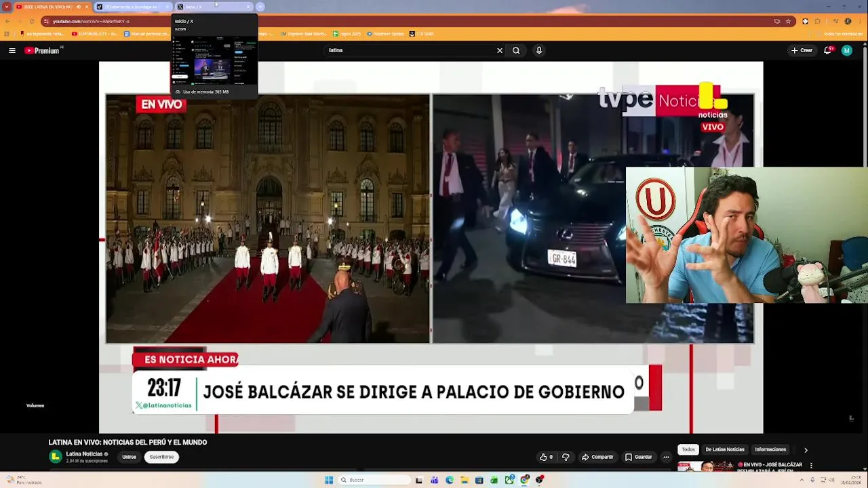Open the YouTube guide hamburger menu
Screen dimensions: 868x488
click(x=12, y=50)
